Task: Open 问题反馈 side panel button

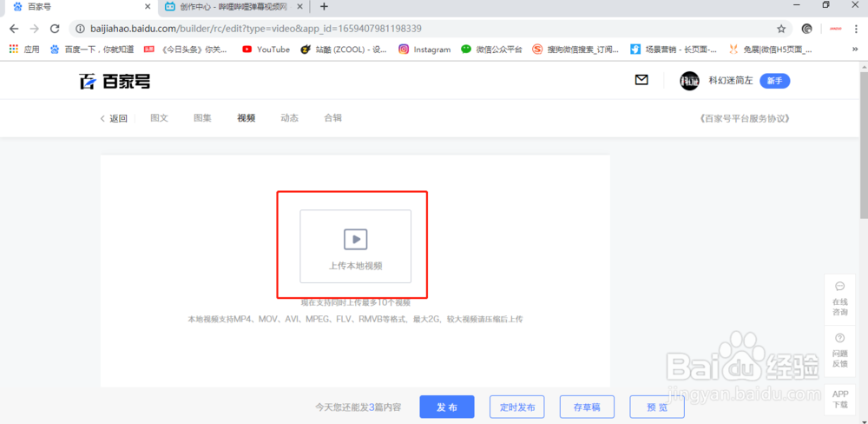Action: [x=839, y=351]
